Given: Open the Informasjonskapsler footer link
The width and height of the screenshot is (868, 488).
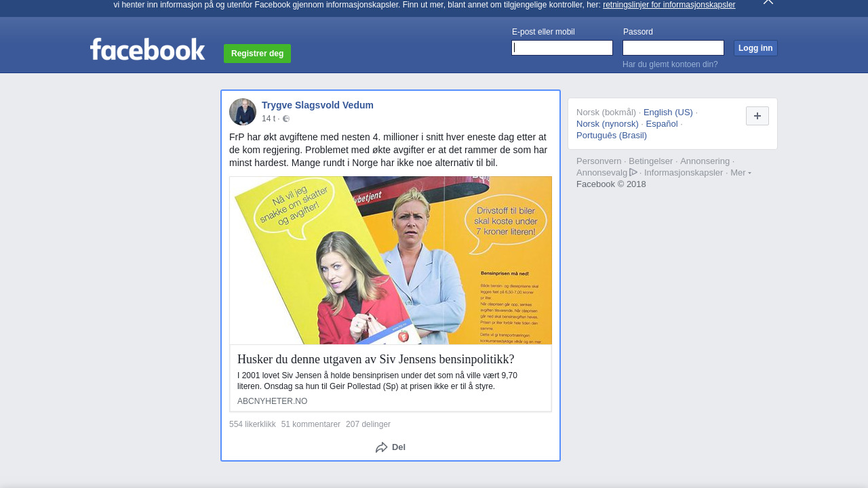Looking at the screenshot, I should 684,173.
